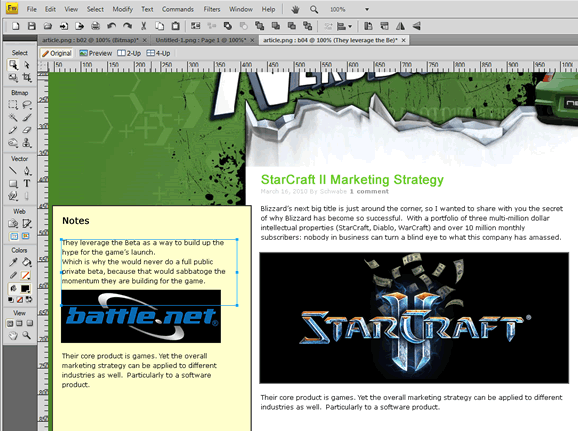
Task: Click the New document toolbar icon
Action: [x=15, y=26]
